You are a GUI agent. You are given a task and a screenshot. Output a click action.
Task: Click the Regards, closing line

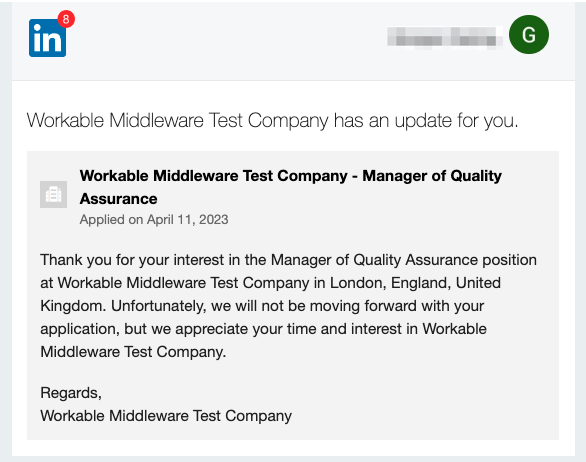point(71,393)
